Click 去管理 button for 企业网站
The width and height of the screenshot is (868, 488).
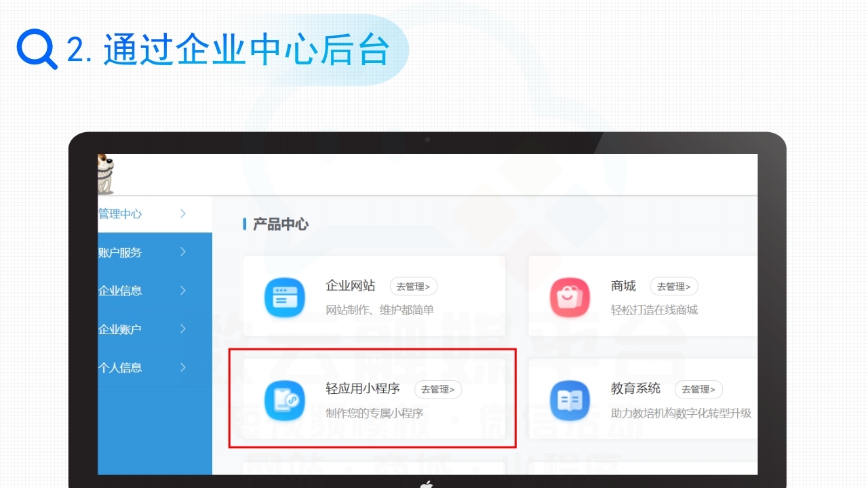click(x=414, y=286)
